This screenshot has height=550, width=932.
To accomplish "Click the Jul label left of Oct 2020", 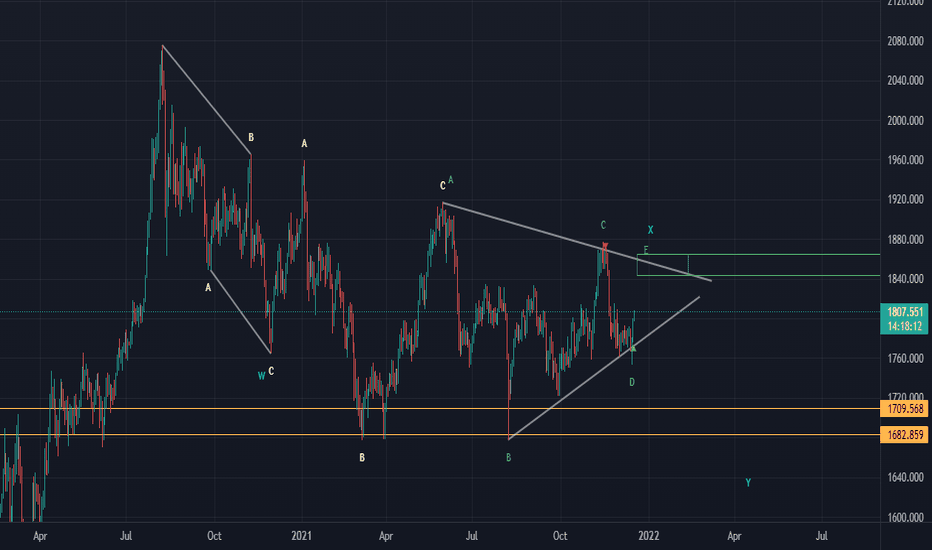I will 126,536.
